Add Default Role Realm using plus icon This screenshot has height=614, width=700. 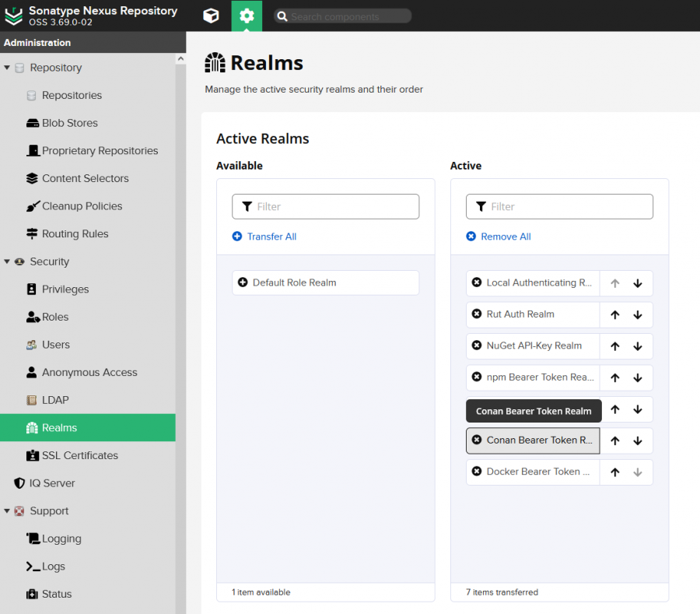click(243, 282)
